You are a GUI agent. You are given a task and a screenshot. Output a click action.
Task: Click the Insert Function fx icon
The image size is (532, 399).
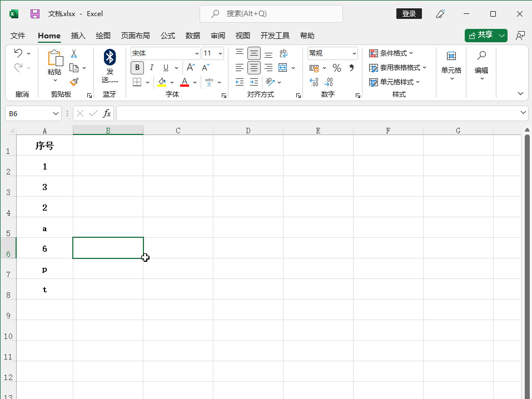coord(107,113)
